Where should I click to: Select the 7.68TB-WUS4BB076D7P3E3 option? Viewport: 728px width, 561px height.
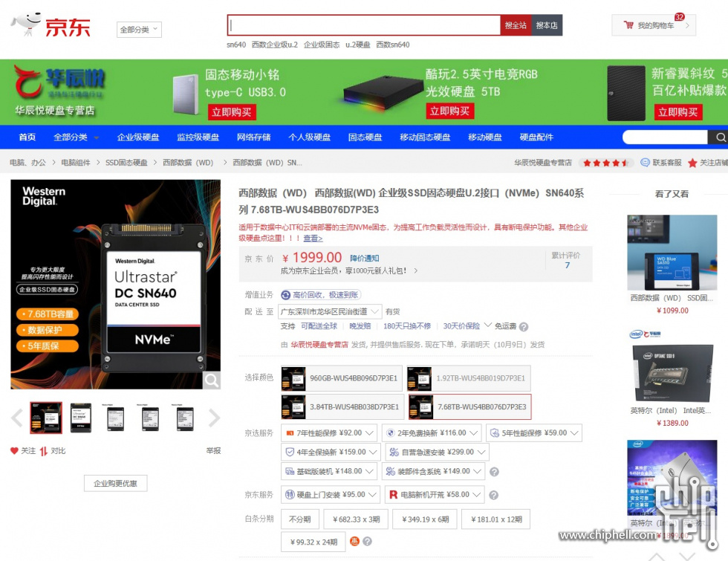(x=469, y=407)
